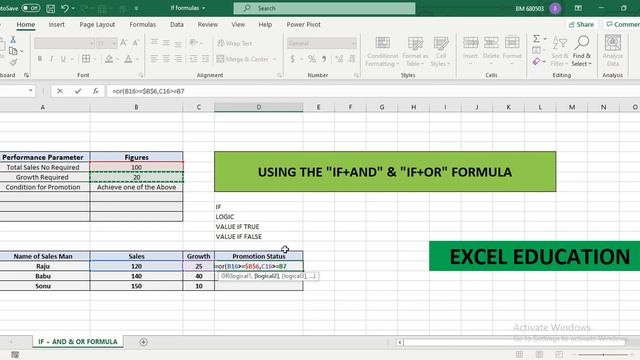
Task: Click Merge & Center button
Action: point(243,59)
